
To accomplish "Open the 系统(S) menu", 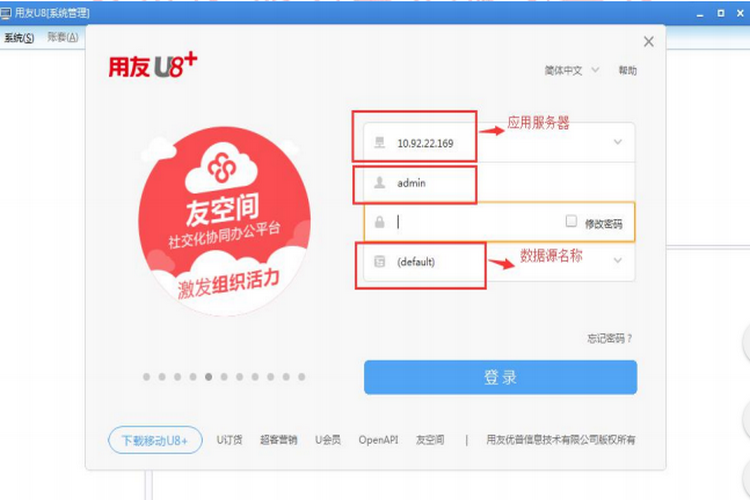I will tap(19, 37).
